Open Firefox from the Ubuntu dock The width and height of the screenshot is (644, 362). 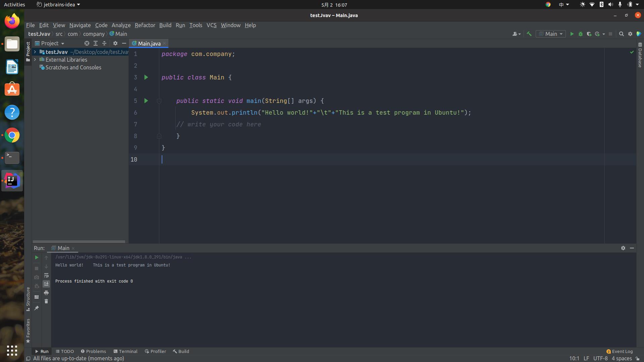(12, 21)
